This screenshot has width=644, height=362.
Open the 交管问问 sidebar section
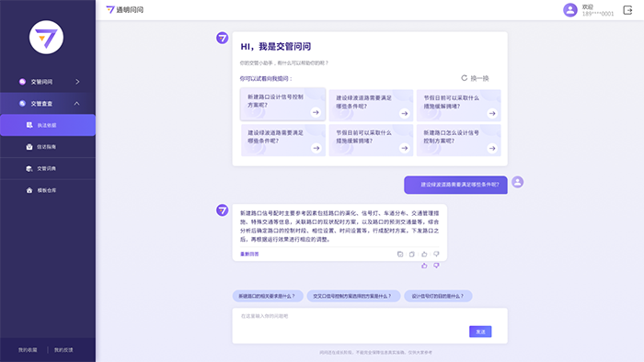pyautogui.click(x=48, y=82)
